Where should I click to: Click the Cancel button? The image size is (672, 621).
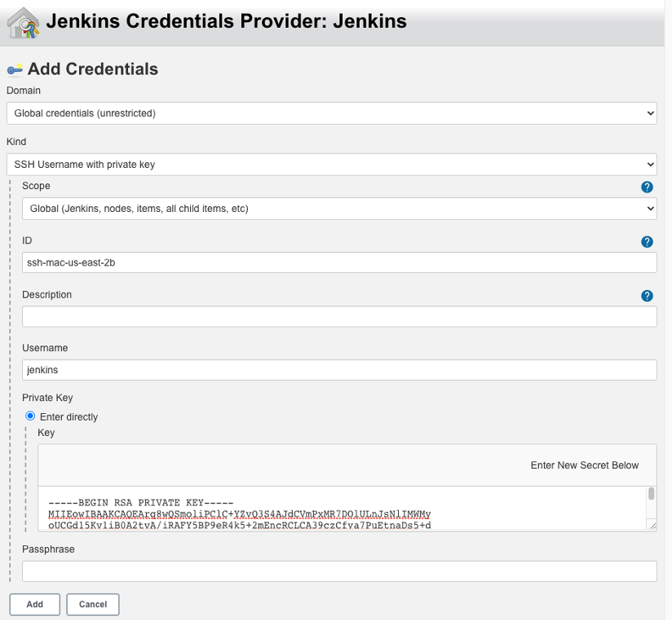(93, 605)
